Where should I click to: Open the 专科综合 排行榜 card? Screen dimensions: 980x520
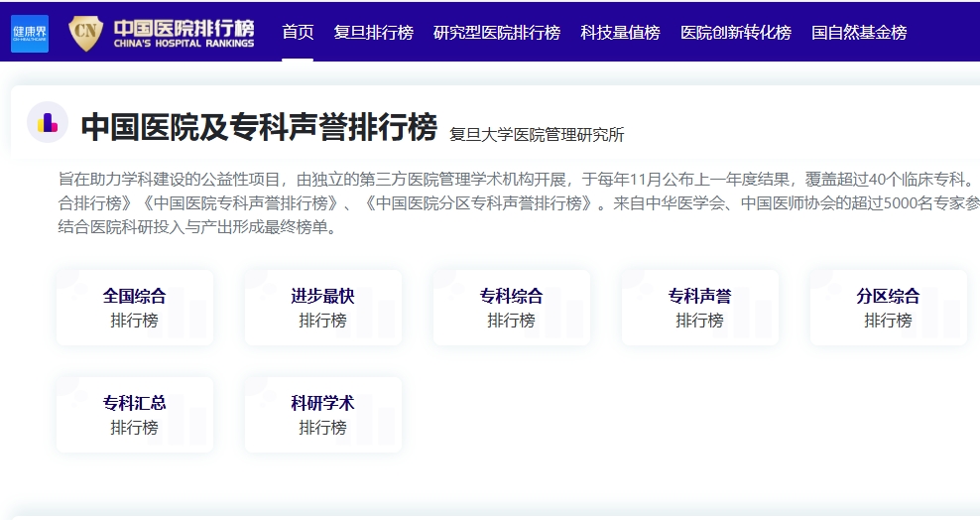pyautogui.click(x=511, y=308)
